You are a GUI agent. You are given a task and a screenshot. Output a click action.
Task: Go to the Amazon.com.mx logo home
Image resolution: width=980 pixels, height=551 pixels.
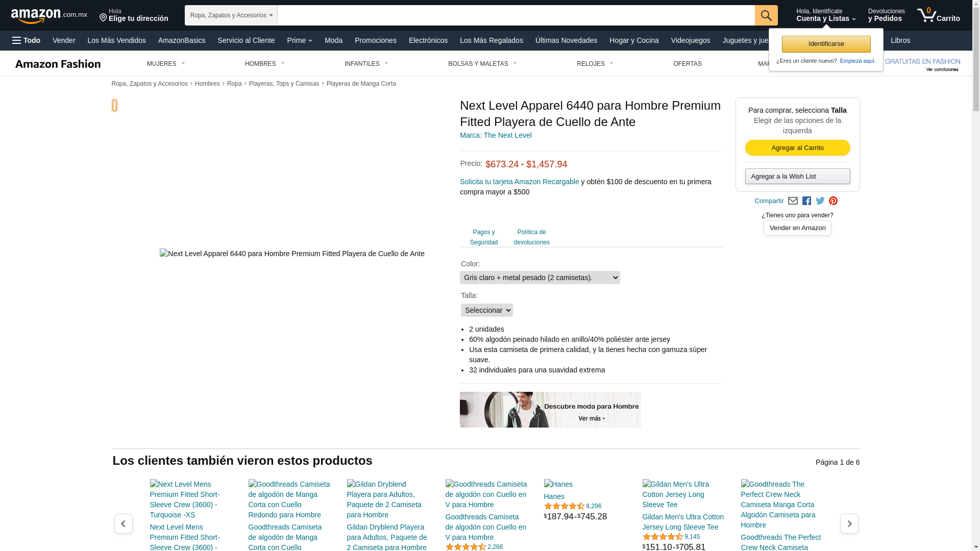tap(49, 15)
